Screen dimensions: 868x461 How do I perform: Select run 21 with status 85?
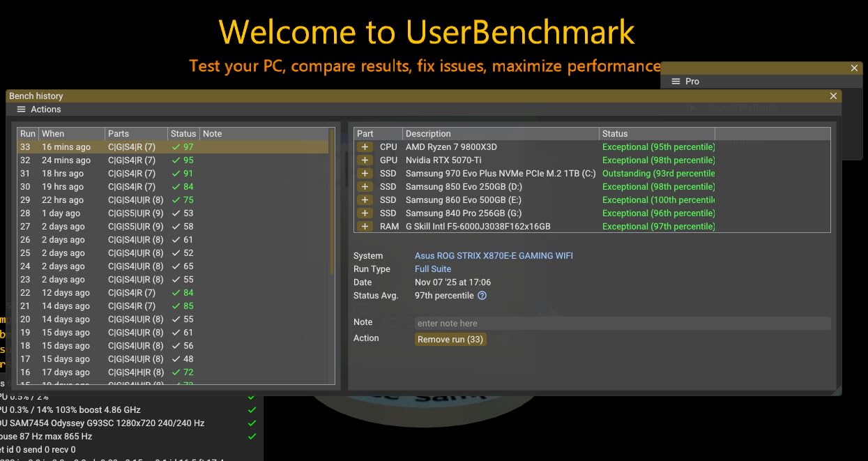pos(172,306)
